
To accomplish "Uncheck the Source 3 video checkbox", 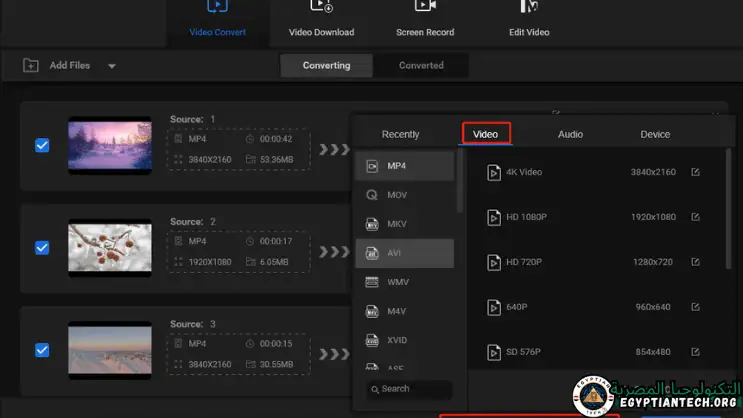I will pyautogui.click(x=42, y=350).
